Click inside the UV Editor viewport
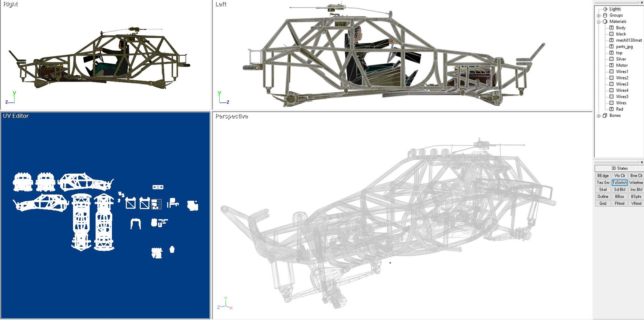Image resolution: width=644 pixels, height=320 pixels. click(x=105, y=215)
